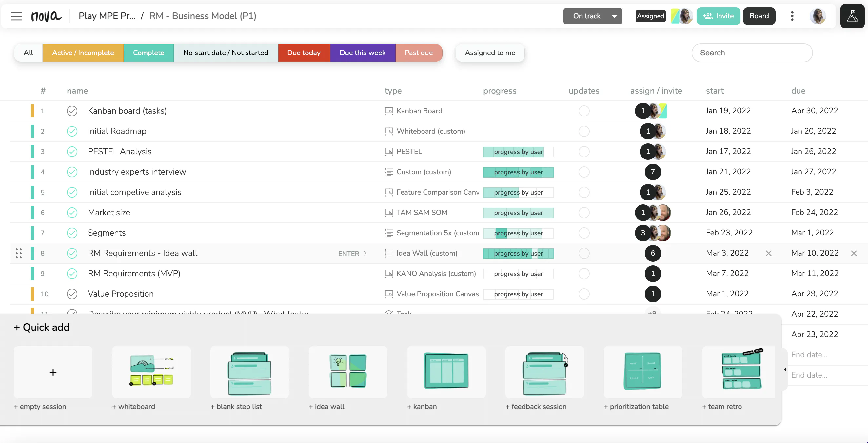Toggle completion of RM Requirements (MVP)
The height and width of the screenshot is (443, 868).
coord(72,274)
